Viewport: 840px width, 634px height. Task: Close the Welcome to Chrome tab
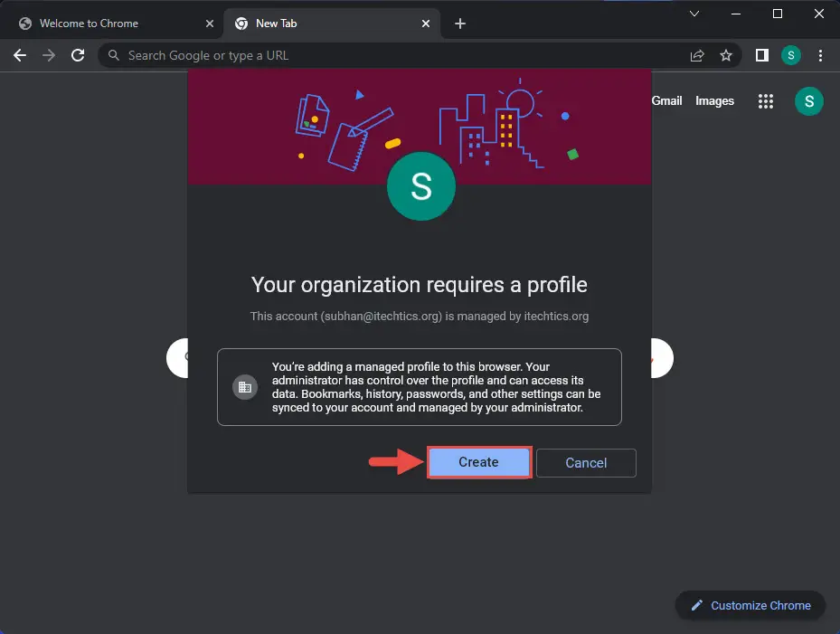pos(210,24)
